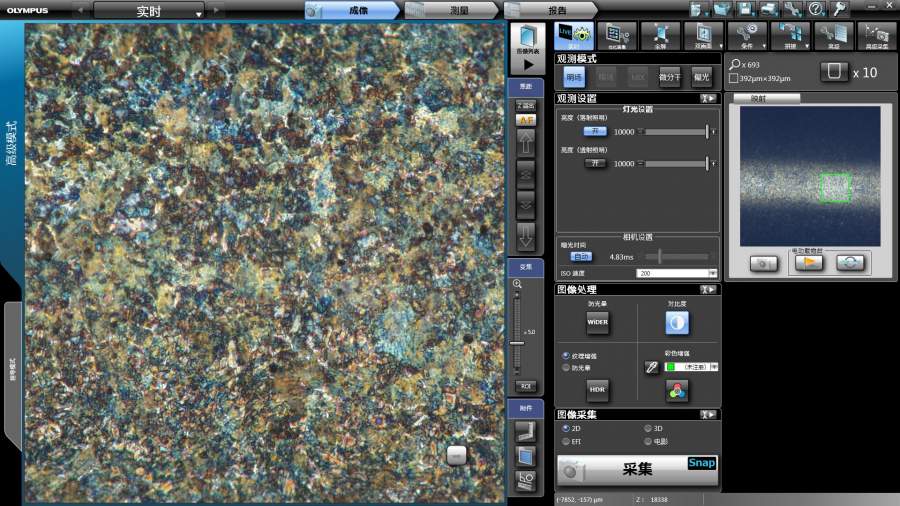Open the color enhancement dropdown with green swatch

691,367
